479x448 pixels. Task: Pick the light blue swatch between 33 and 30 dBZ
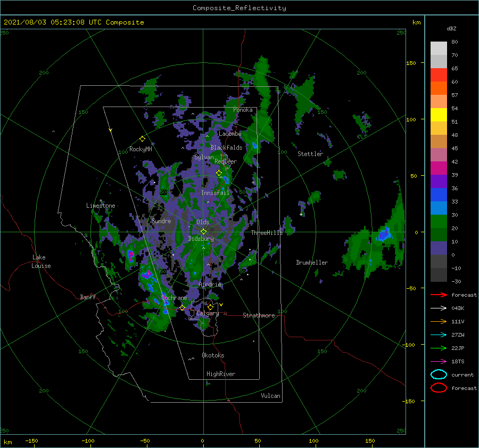(x=439, y=208)
